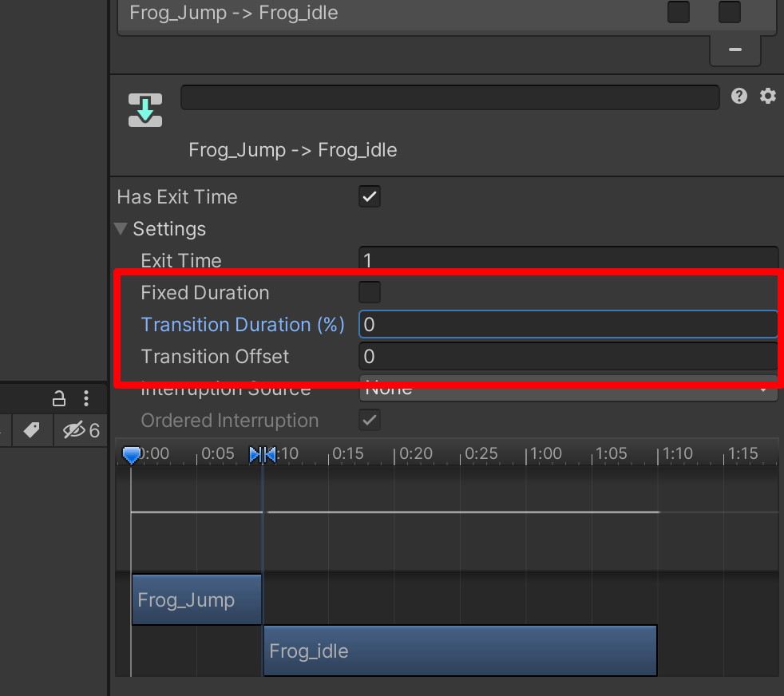Click the transition start marker on the timeline
This screenshot has width=784, height=696.
[x=255, y=454]
